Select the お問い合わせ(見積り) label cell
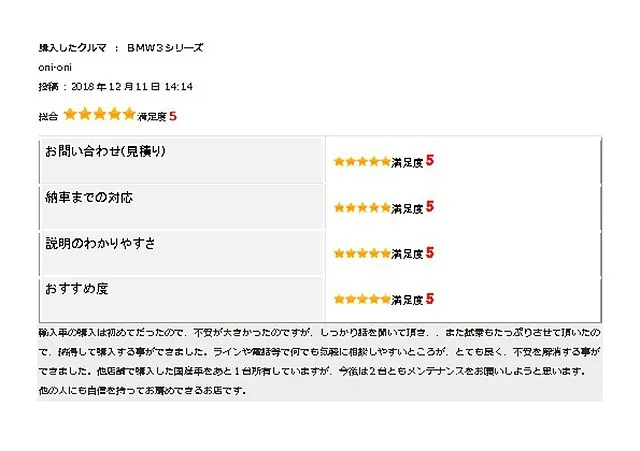The image size is (640, 451). pyautogui.click(x=182, y=160)
